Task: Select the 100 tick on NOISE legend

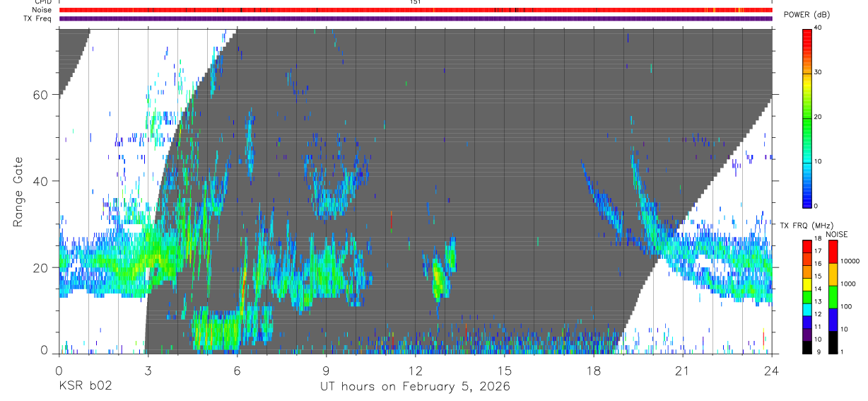Action: [846, 306]
